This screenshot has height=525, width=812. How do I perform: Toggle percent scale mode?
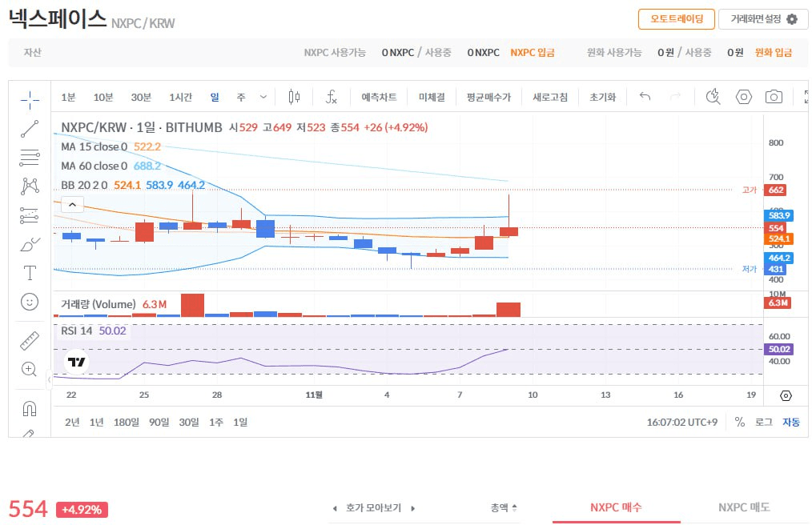click(x=739, y=422)
